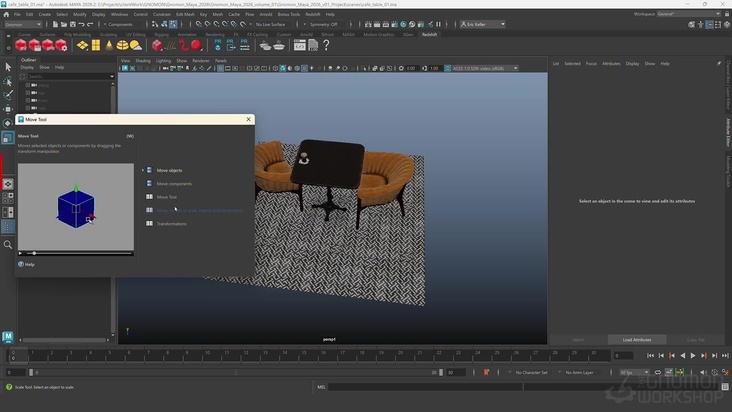Click the first PR proxy shelf icon
This screenshot has height=412, width=732.
point(218,45)
